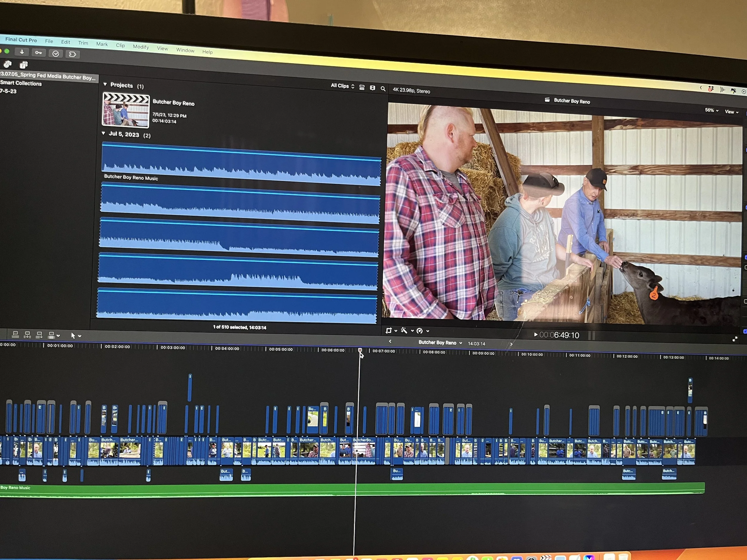
Task: Go back in timeline history arrow
Action: [390, 341]
